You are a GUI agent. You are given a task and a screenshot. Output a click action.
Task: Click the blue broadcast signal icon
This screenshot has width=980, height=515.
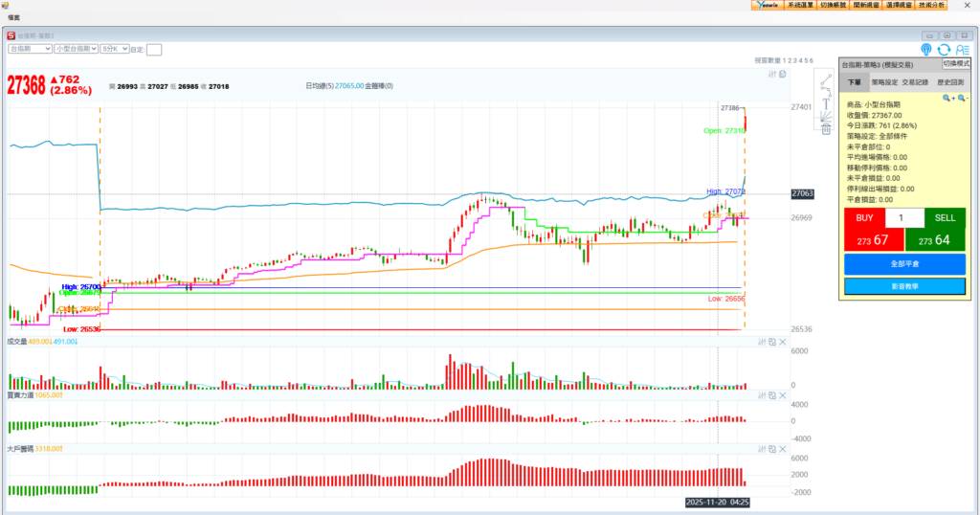pyautogui.click(x=926, y=50)
